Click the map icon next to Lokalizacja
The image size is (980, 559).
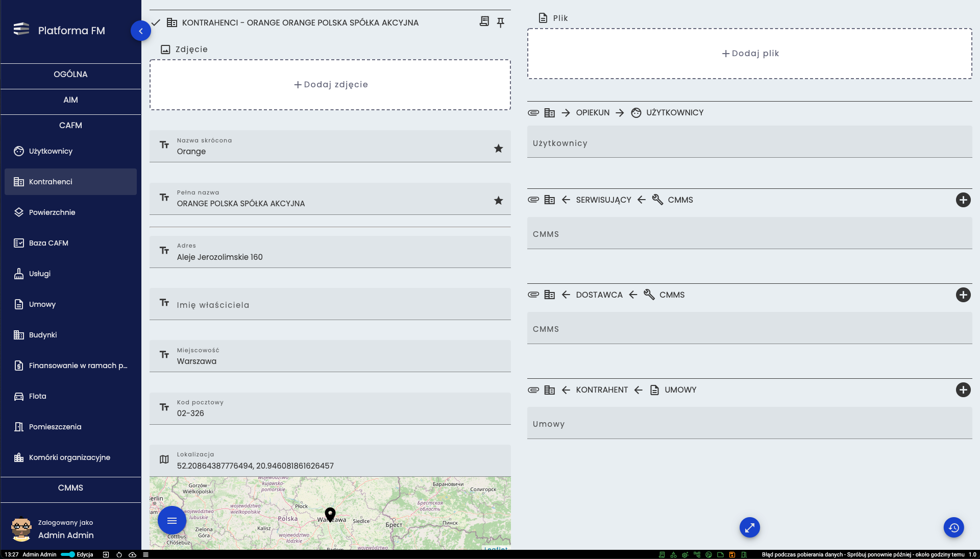tap(164, 459)
